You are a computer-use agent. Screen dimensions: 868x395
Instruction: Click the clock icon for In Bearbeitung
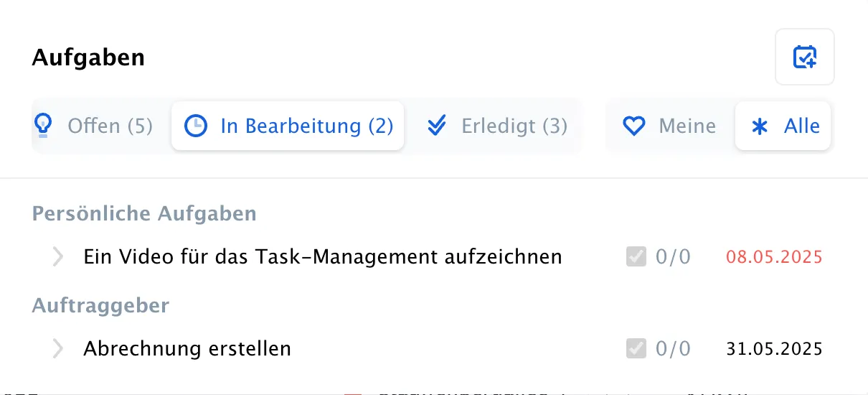[x=196, y=126]
